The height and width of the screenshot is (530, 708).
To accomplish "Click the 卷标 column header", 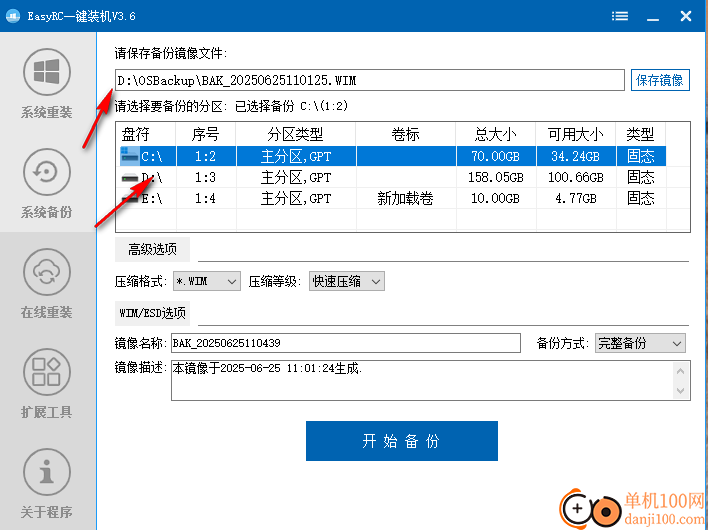I will (x=406, y=134).
